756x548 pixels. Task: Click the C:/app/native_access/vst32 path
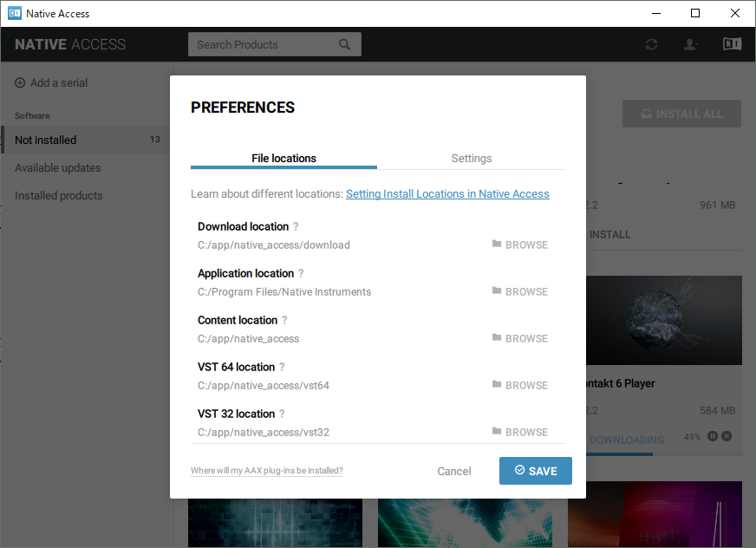pyautogui.click(x=264, y=432)
